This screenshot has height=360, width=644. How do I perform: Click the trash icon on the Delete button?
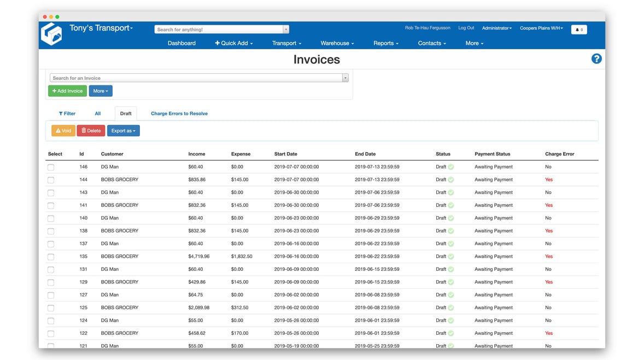click(84, 131)
